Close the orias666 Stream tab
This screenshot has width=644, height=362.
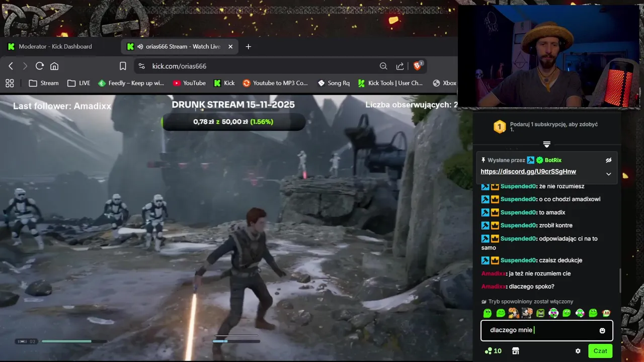230,46
